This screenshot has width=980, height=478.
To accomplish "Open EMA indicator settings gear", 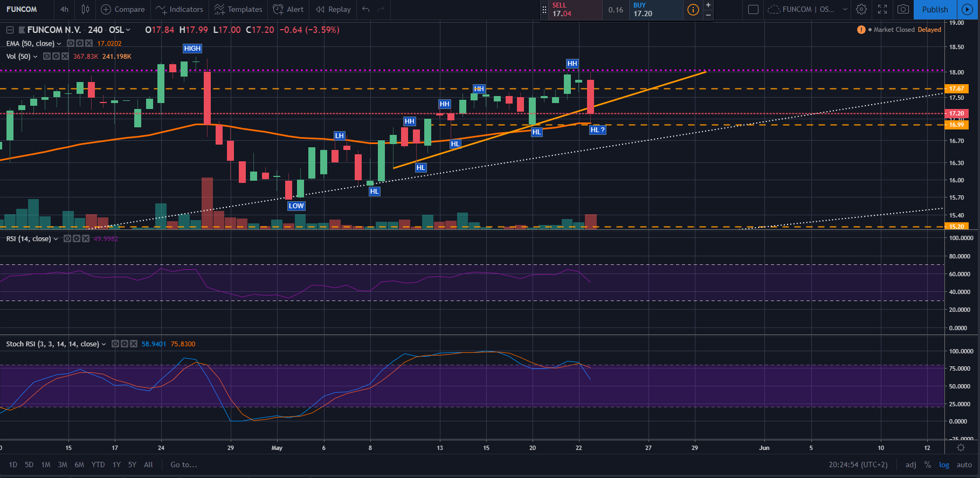I will [x=79, y=43].
